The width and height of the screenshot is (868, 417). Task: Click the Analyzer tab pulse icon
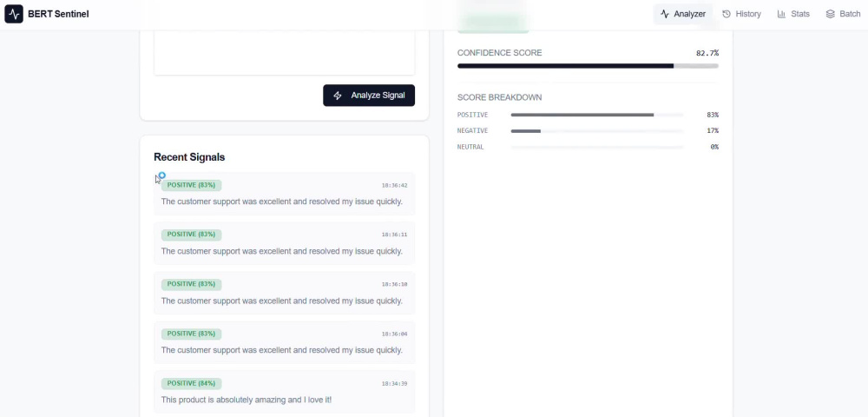(665, 14)
